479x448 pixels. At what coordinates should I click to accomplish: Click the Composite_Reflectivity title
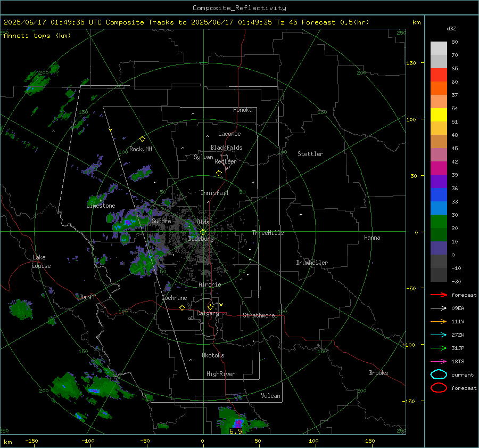pos(240,8)
